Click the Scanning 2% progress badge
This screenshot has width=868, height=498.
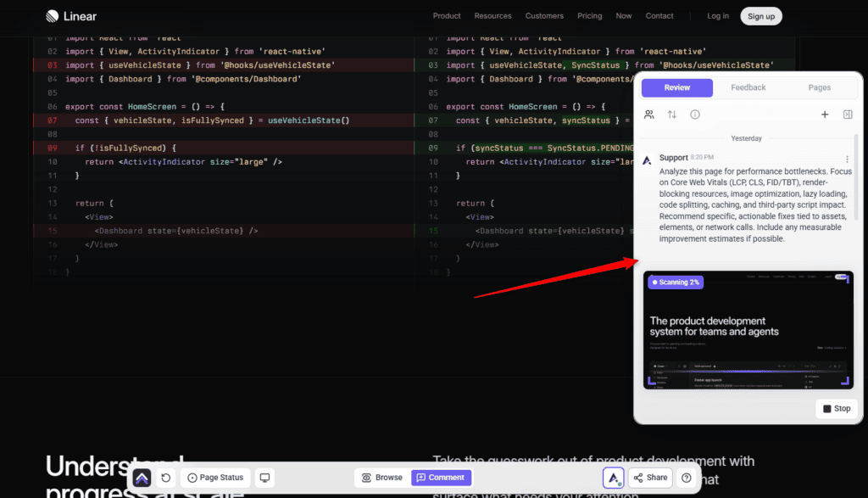[676, 282]
